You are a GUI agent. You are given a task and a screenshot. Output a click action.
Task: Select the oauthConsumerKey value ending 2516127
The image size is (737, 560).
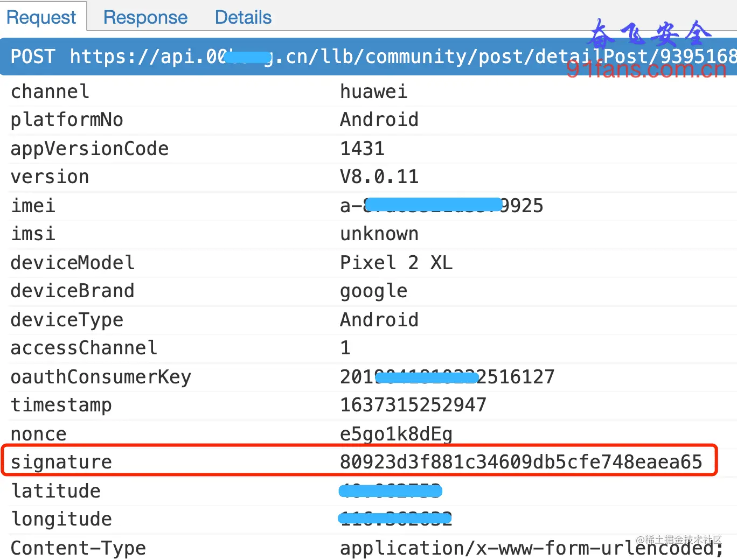(447, 377)
